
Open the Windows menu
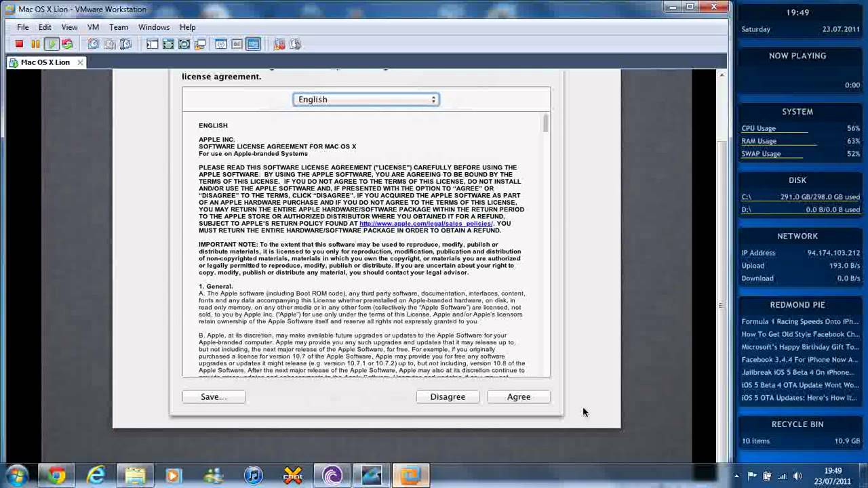(154, 27)
